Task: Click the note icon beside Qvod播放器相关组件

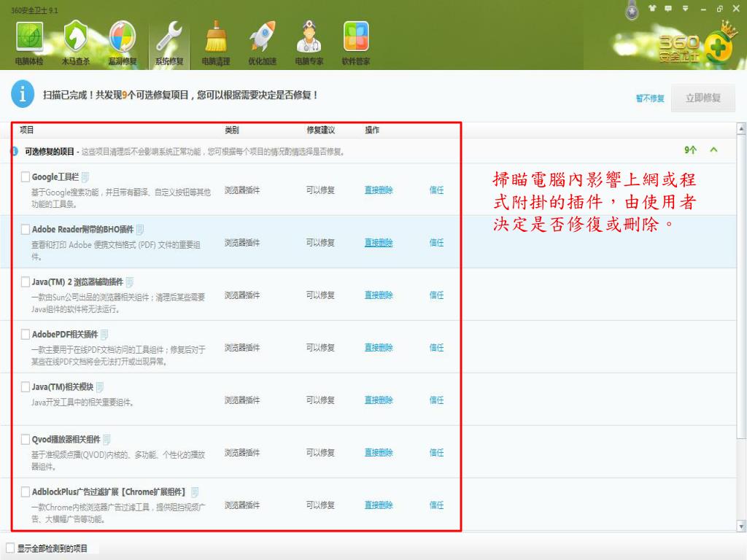Action: click(x=107, y=440)
